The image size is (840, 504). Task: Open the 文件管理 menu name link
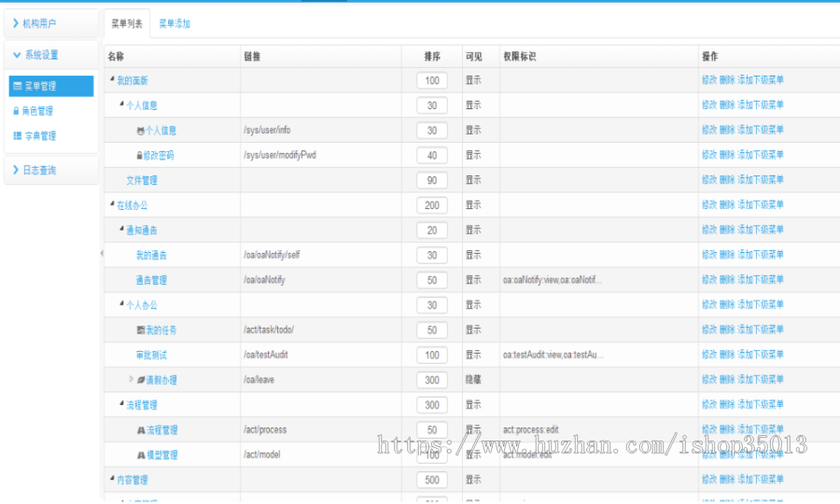click(142, 180)
